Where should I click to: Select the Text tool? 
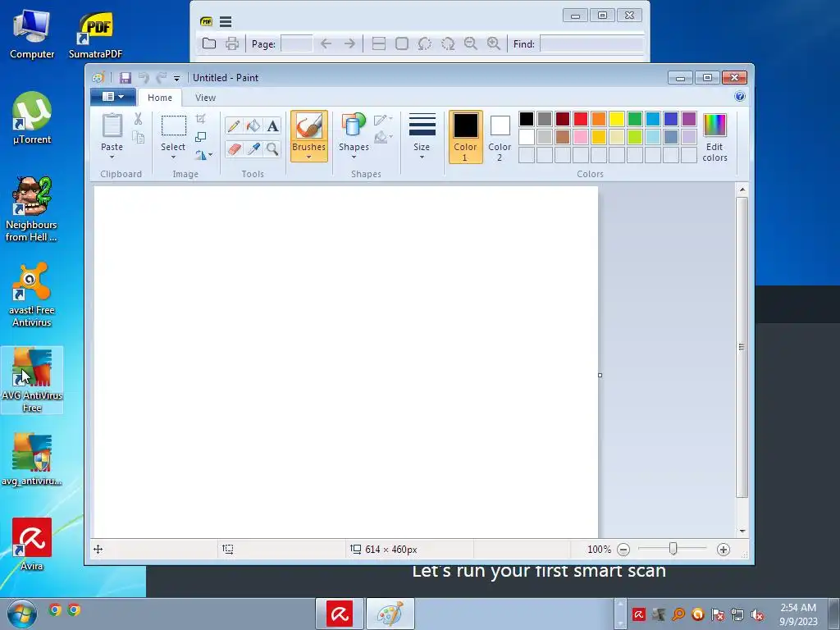(272, 126)
